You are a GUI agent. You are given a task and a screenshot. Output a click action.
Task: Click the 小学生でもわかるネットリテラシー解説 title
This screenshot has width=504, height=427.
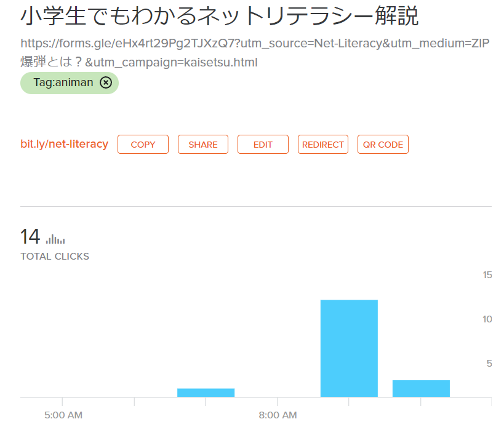coord(220,17)
